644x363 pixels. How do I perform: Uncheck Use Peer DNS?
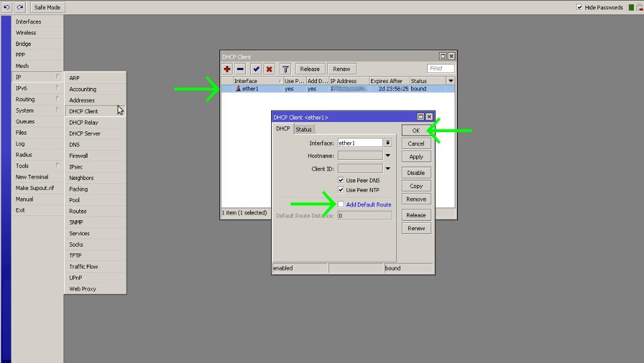[x=341, y=181]
